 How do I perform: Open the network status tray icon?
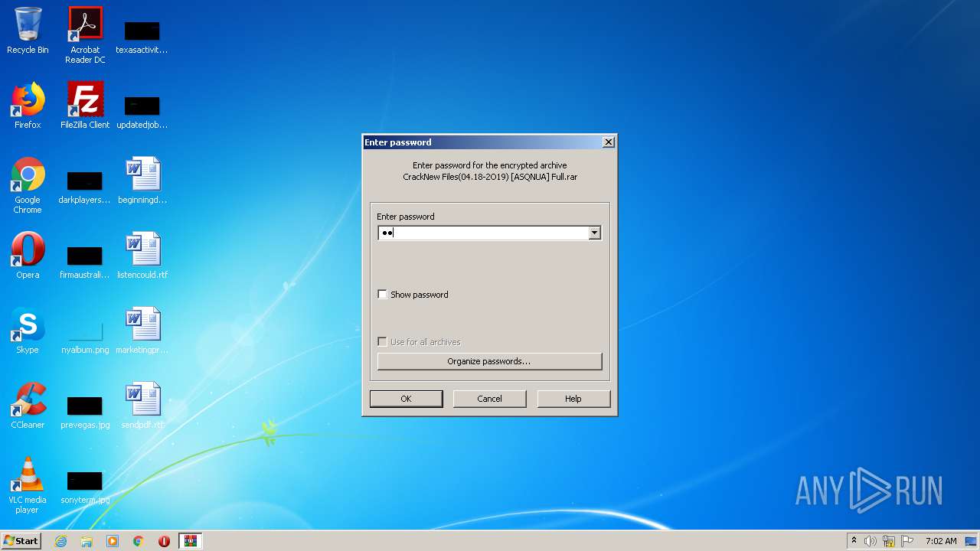point(889,541)
